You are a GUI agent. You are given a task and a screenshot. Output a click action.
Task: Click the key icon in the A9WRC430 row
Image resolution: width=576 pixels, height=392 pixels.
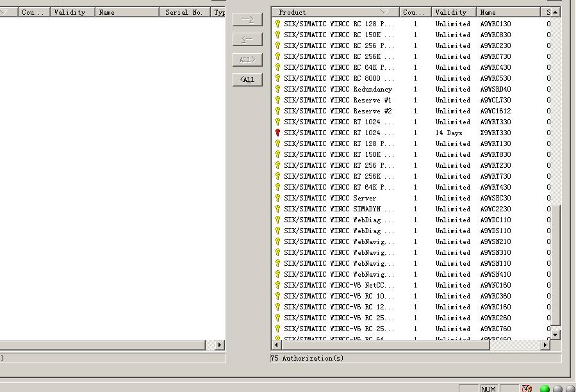pos(277,68)
